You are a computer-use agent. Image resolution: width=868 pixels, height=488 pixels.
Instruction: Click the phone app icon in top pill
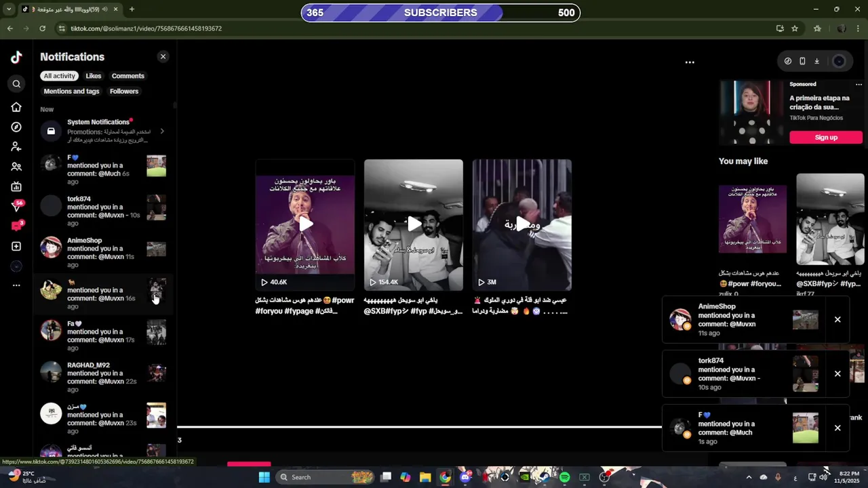802,61
